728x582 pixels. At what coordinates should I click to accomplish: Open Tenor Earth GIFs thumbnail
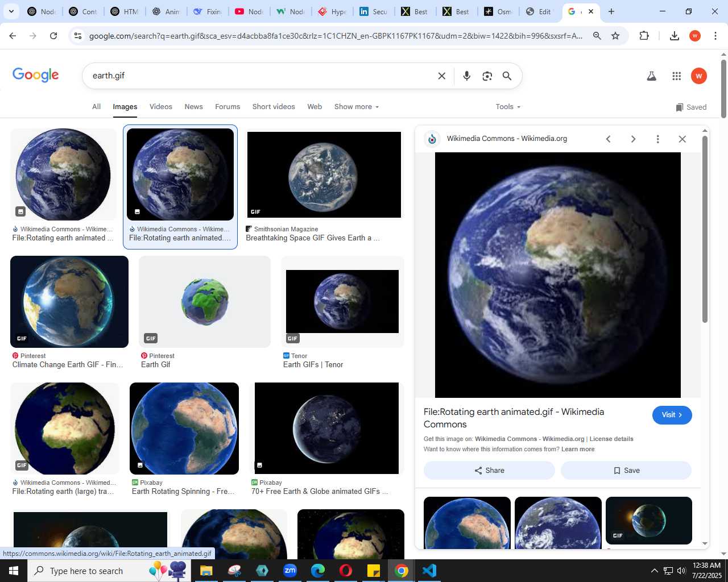coord(342,302)
